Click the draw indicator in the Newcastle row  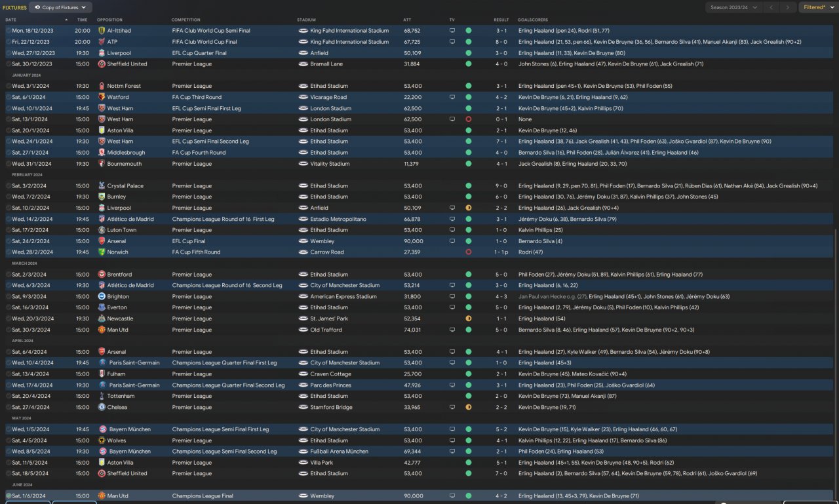tap(469, 319)
